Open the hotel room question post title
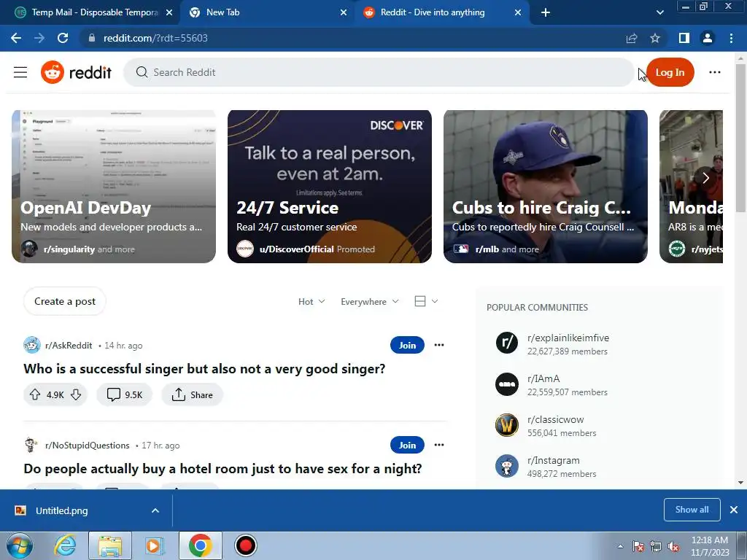Screen dimensions: 747x560 222,469
